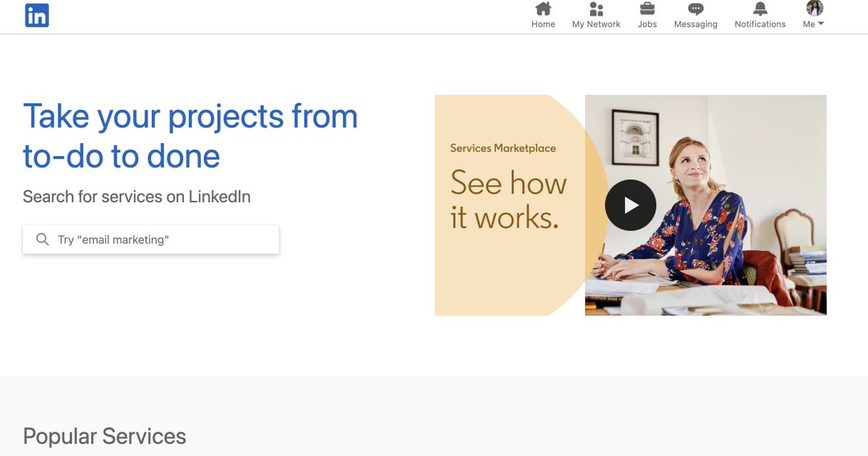Image resolution: width=868 pixels, height=456 pixels.
Task: Click the video thumbnail of woman at desk
Action: coord(705,205)
